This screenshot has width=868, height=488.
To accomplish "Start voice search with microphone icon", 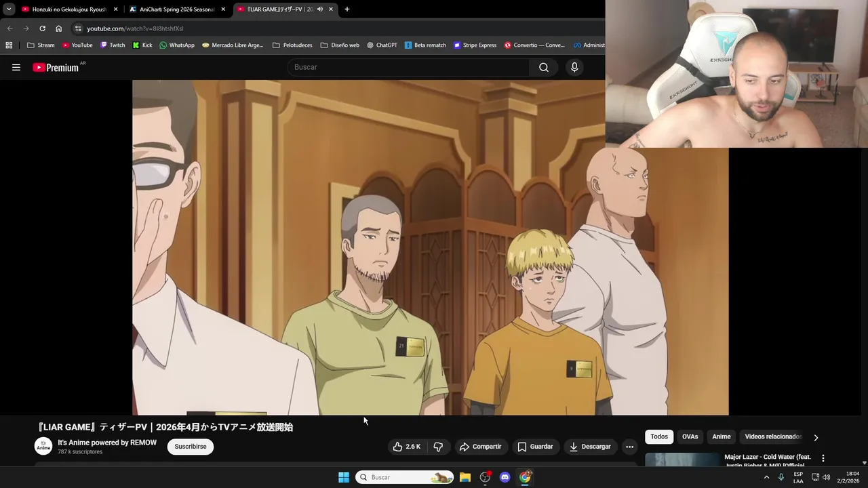I will (x=574, y=67).
